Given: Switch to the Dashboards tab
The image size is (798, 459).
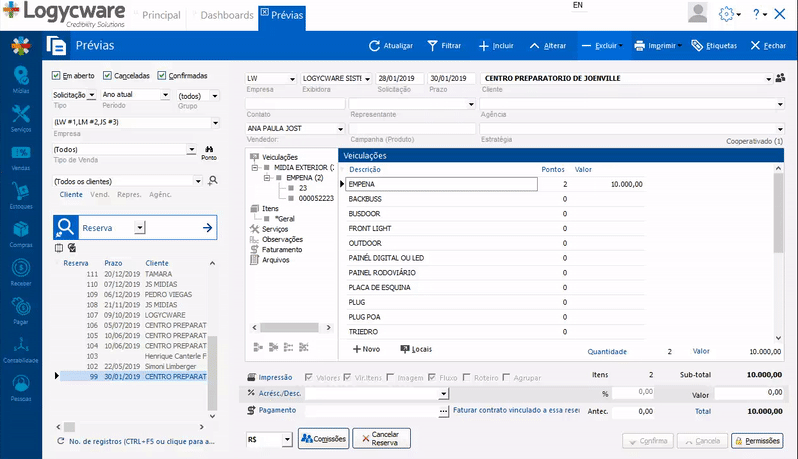Looking at the screenshot, I should click(226, 17).
